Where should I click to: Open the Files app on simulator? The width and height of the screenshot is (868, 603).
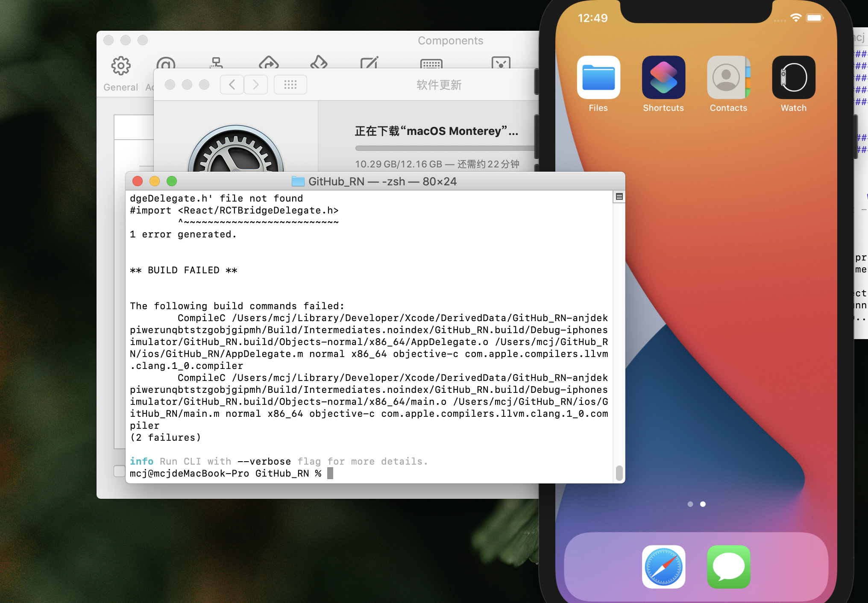pyautogui.click(x=598, y=78)
